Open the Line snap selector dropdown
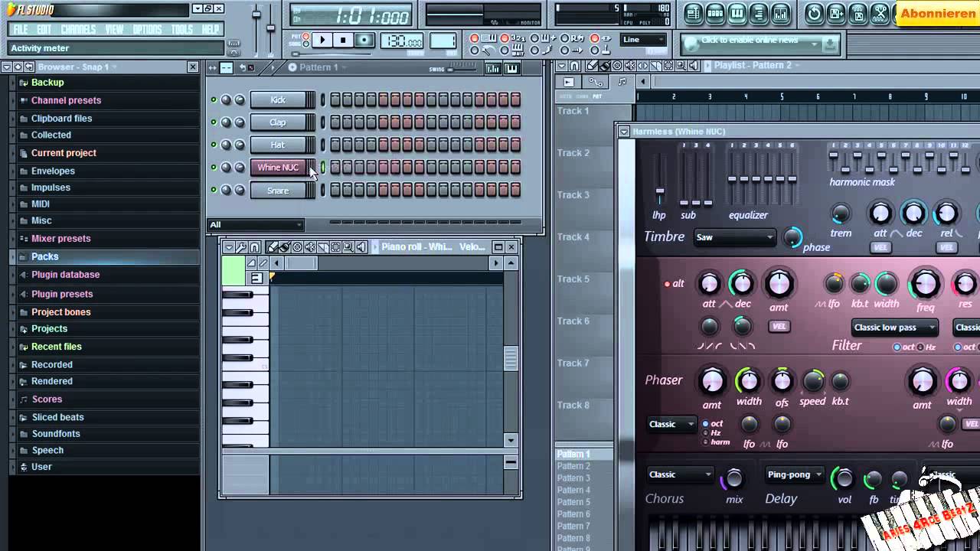Viewport: 980px width, 551px height. [644, 40]
